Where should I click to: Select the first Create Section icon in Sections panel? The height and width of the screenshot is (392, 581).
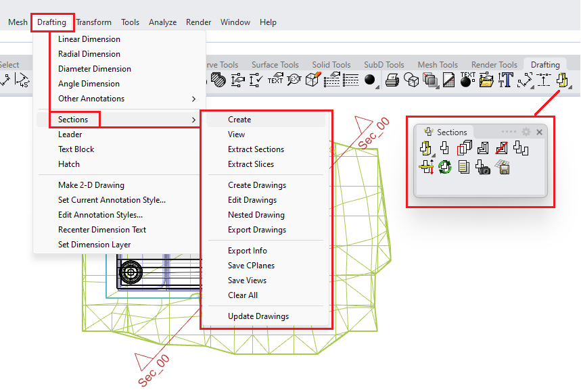pyautogui.click(x=425, y=148)
